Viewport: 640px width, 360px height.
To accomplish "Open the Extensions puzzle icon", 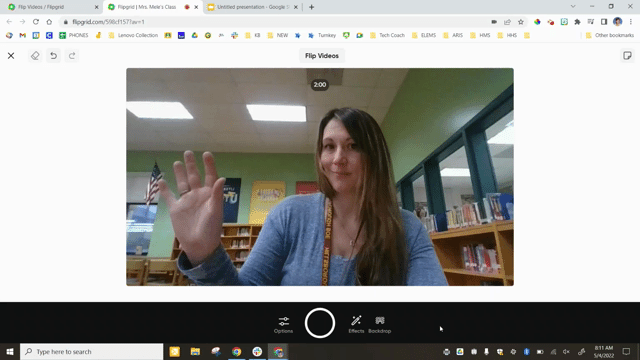I will pos(577,22).
